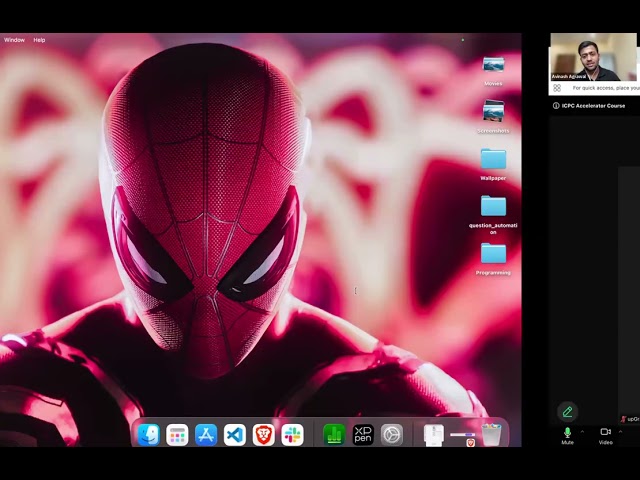The image size is (640, 480).
Task: Toggle the Mute microphone button
Action: [567, 436]
